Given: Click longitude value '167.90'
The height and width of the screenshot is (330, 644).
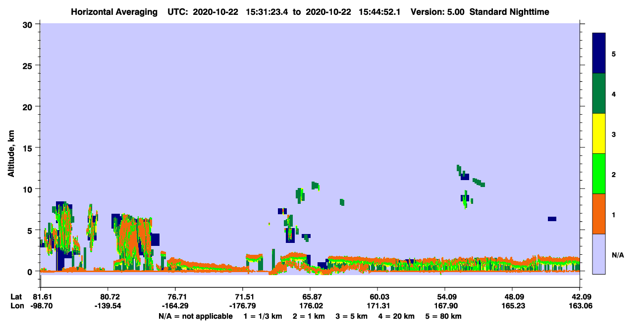Looking at the screenshot, I should 445,306.
